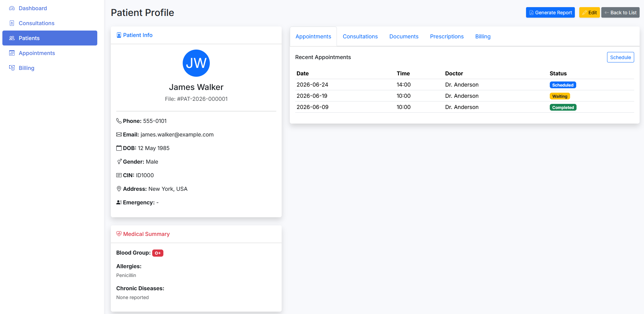Click the Patient Profile page title

pyautogui.click(x=142, y=13)
